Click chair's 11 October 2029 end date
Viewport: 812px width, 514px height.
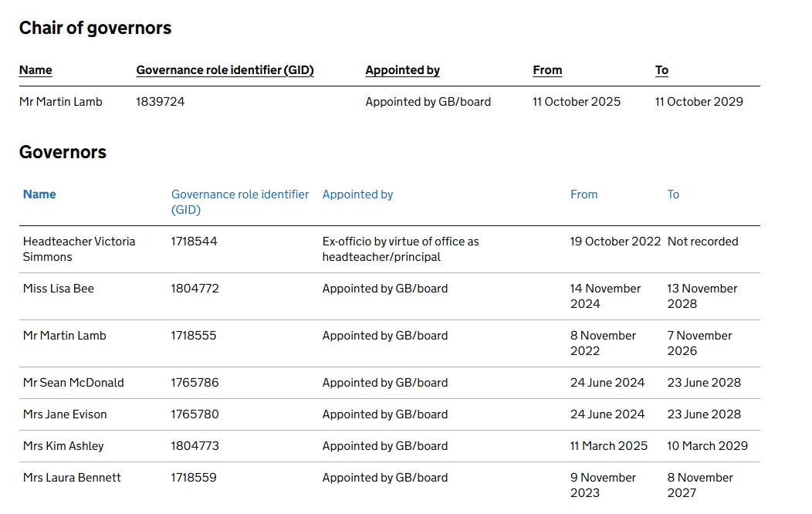(x=699, y=102)
